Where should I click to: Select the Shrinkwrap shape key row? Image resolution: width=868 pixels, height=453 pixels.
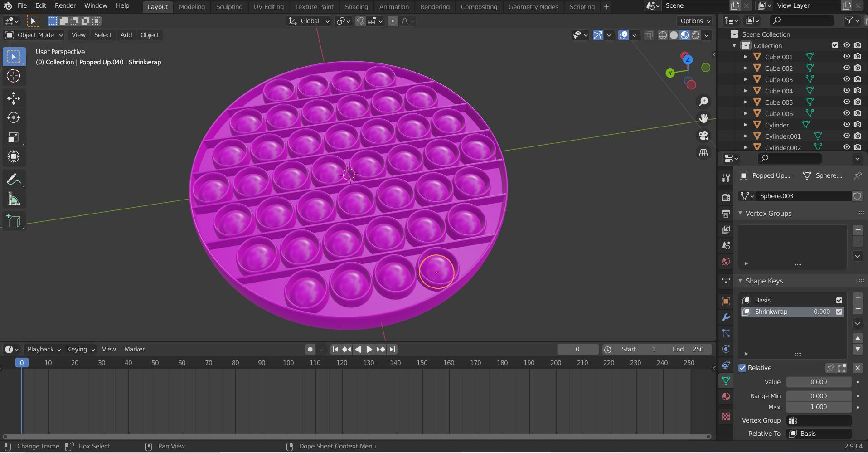(792, 312)
